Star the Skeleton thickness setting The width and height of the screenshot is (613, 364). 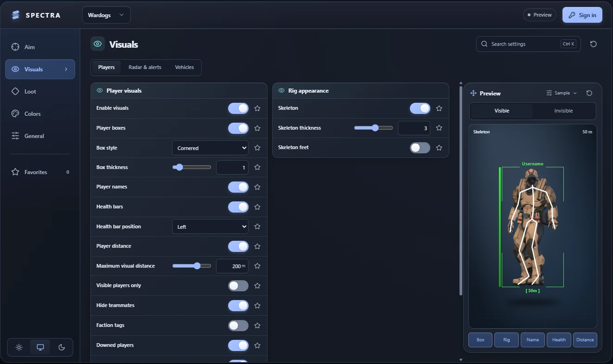pyautogui.click(x=439, y=128)
